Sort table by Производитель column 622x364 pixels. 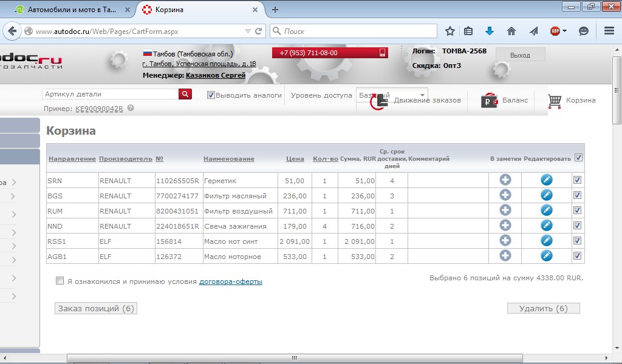click(126, 159)
